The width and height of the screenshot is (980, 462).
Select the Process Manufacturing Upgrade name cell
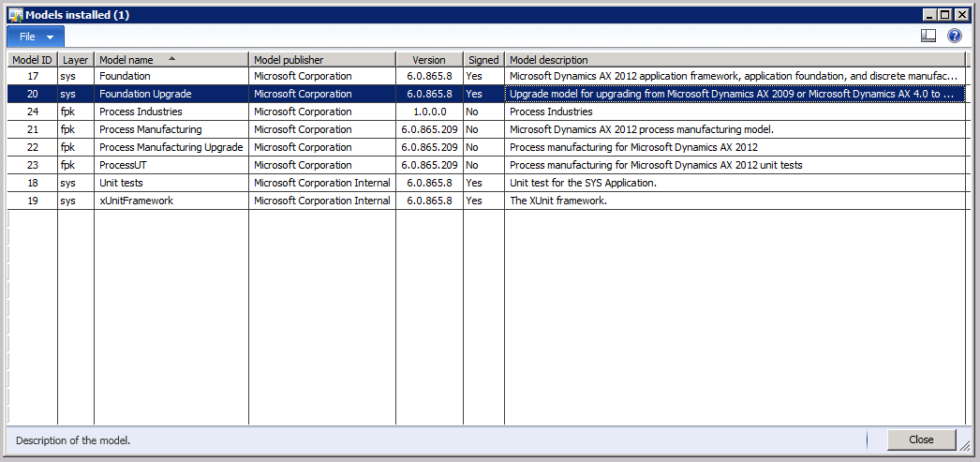(171, 147)
